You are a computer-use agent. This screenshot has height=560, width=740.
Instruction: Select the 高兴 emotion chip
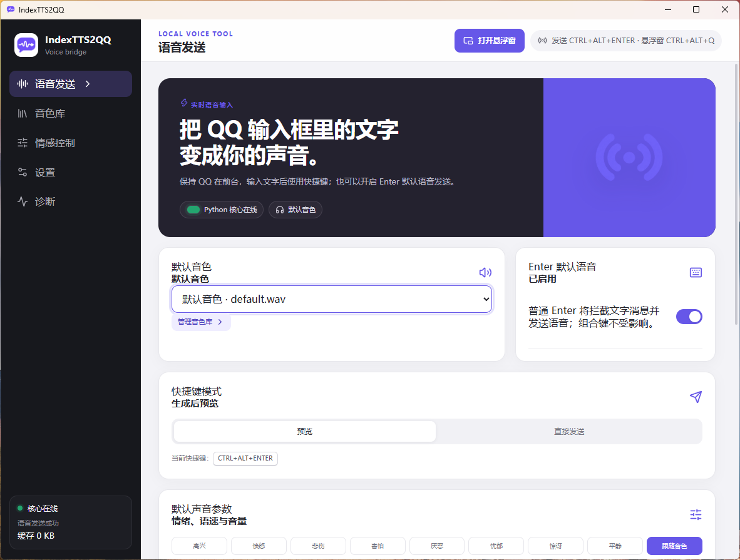(x=199, y=546)
